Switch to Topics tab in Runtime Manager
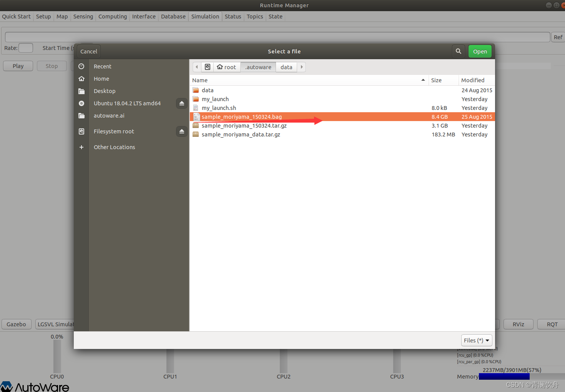Image resolution: width=565 pixels, height=392 pixels. pos(255,17)
